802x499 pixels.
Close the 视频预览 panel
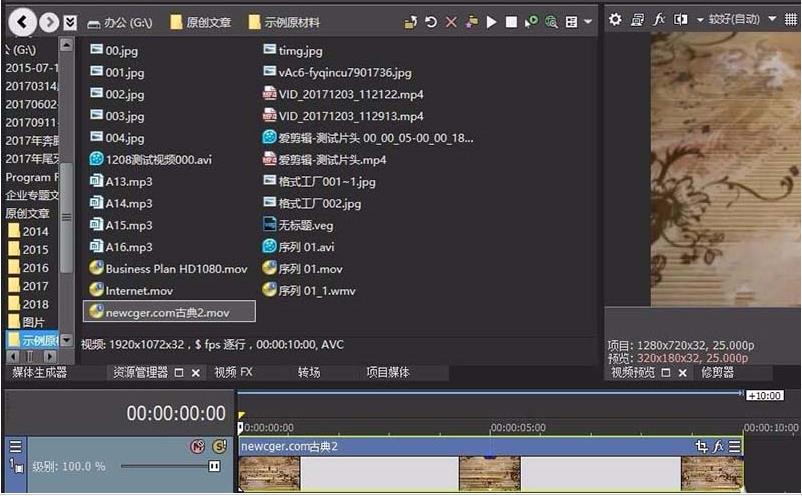(682, 373)
